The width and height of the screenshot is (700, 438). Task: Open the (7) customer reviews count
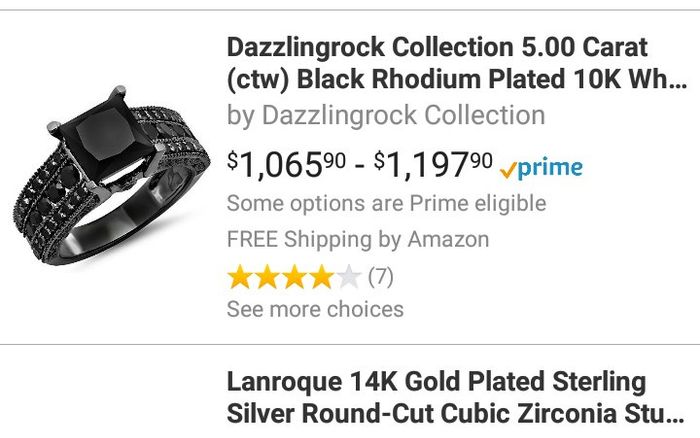point(381,276)
